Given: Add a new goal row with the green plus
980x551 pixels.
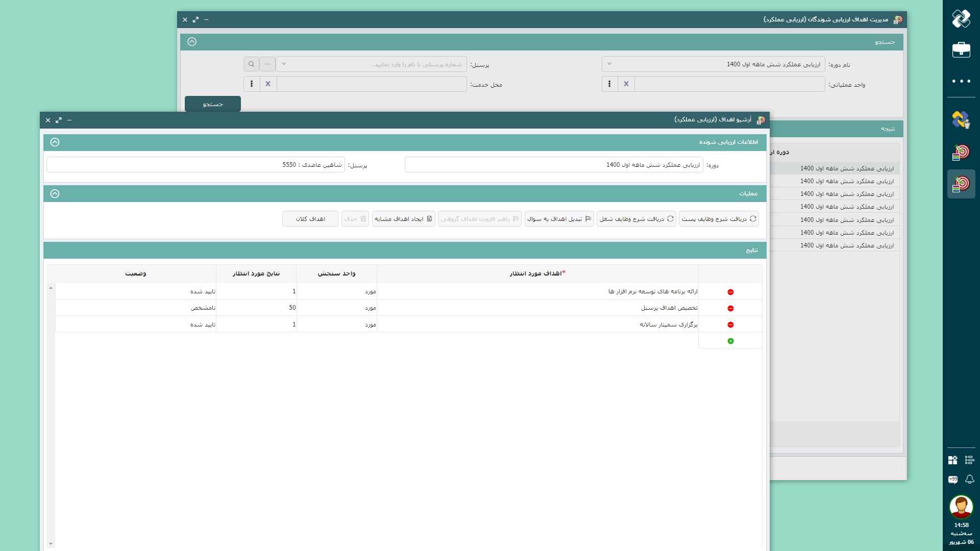Looking at the screenshot, I should pos(730,341).
